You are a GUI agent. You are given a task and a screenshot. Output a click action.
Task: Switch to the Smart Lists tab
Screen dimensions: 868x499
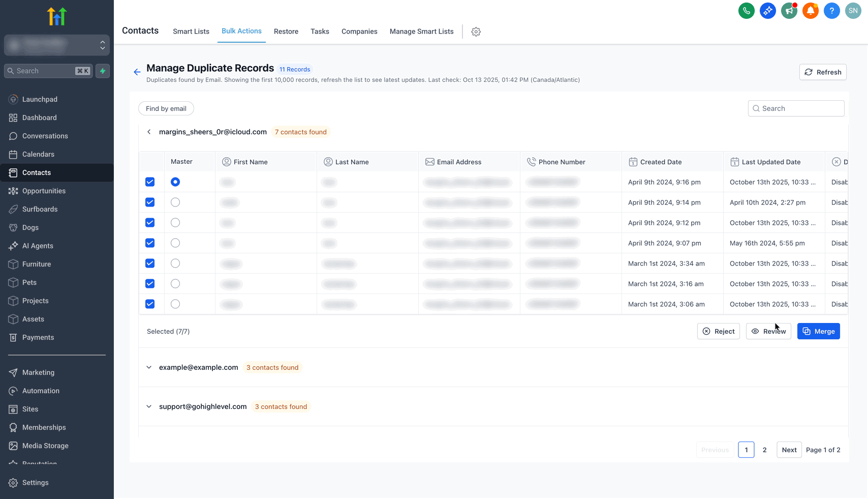coord(191,32)
